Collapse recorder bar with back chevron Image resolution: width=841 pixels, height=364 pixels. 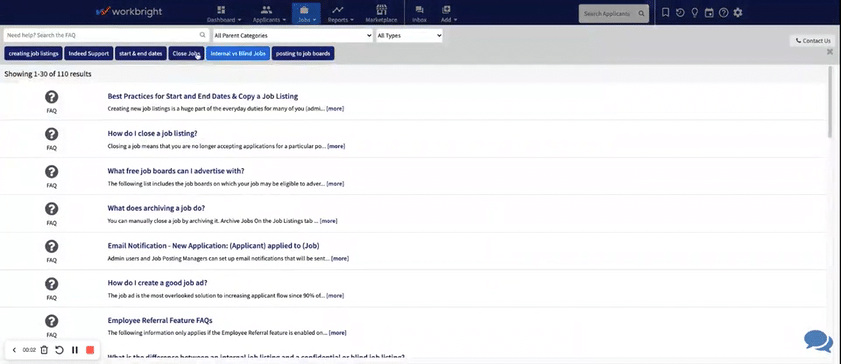[14, 350]
